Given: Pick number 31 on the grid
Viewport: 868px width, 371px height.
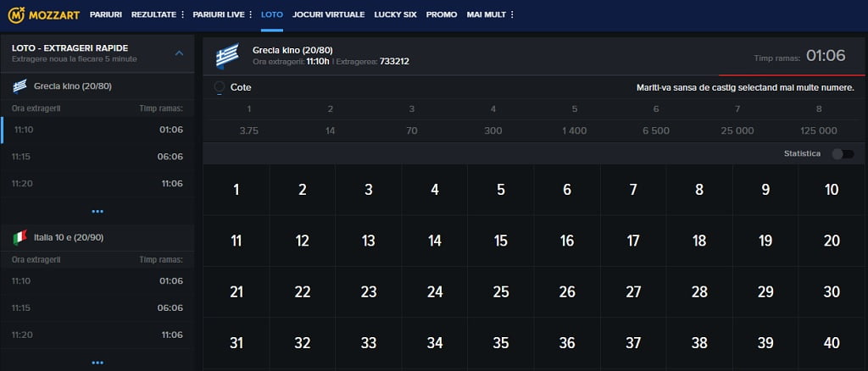Looking at the screenshot, I should pyautogui.click(x=236, y=343).
